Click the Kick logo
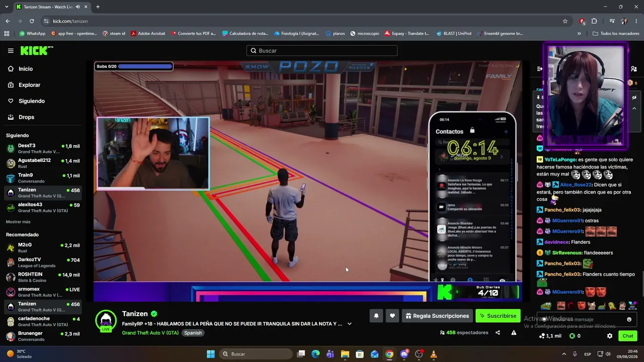 [36, 50]
